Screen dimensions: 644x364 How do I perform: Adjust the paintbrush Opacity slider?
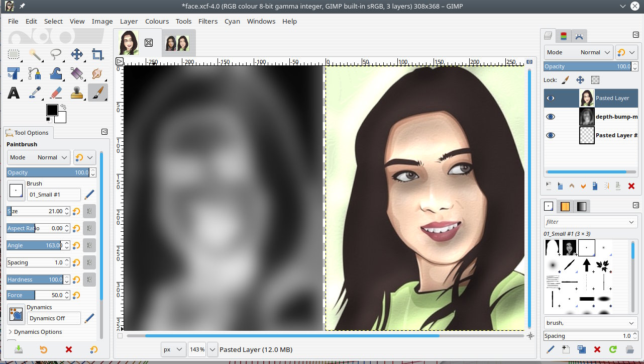point(48,172)
